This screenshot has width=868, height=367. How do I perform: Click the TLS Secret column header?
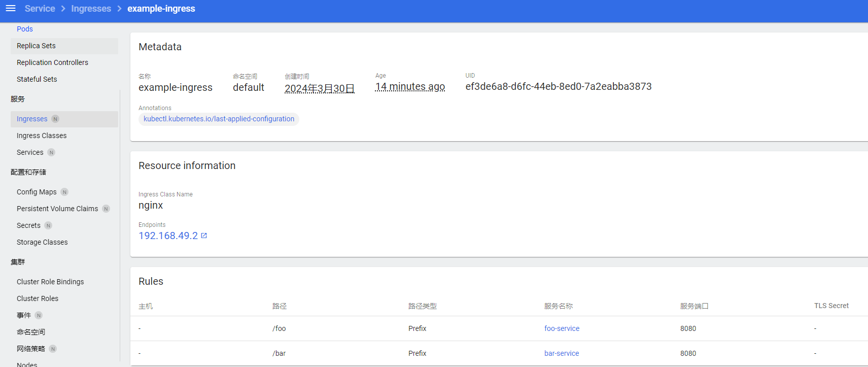[831, 306]
